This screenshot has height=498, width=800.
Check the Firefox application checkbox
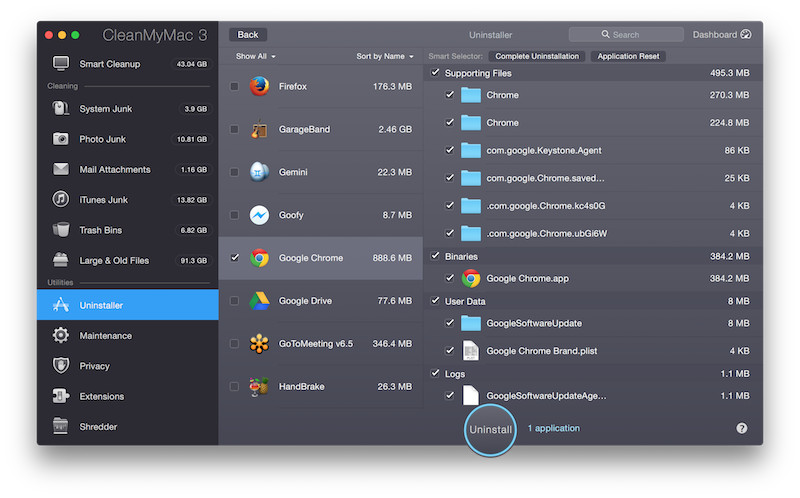[234, 87]
